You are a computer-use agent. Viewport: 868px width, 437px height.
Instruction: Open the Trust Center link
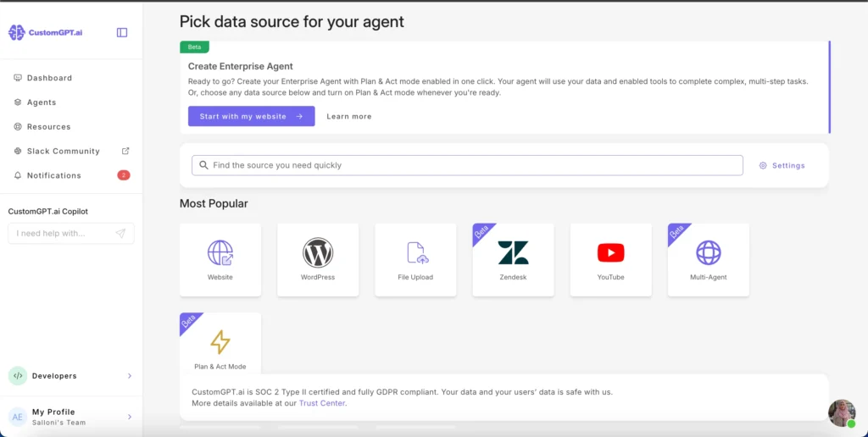[x=322, y=403]
